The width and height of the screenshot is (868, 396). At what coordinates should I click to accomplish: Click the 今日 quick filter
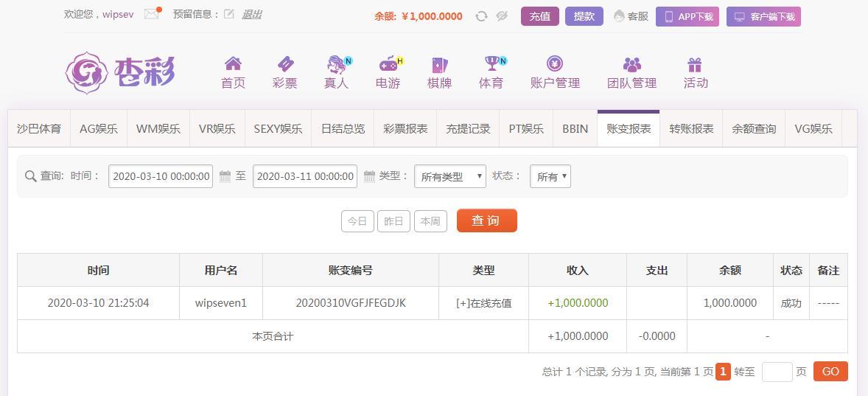click(x=357, y=221)
